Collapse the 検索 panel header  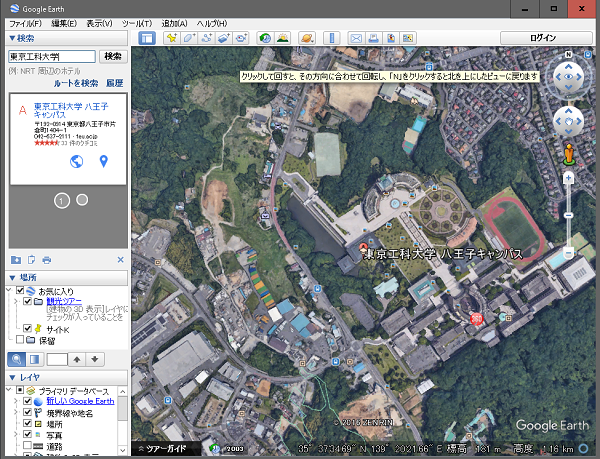point(22,38)
